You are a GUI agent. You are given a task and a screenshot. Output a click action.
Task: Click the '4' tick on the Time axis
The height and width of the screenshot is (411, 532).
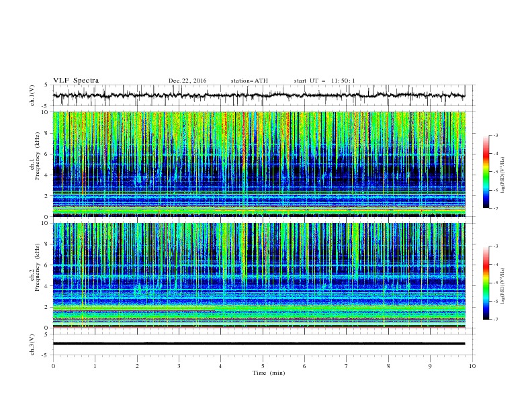point(220,366)
